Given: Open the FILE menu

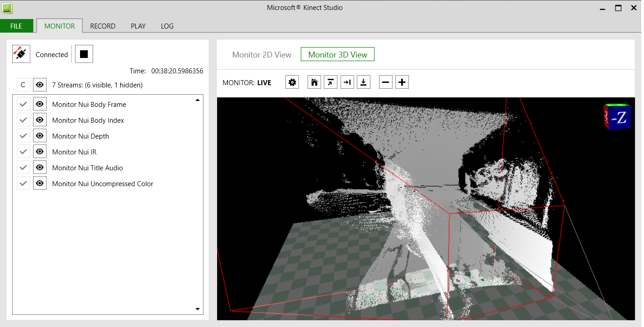Looking at the screenshot, I should point(16,26).
